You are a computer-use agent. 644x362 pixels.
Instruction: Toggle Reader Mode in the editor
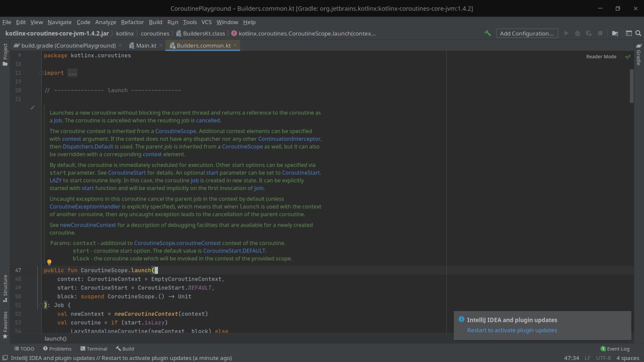601,57
